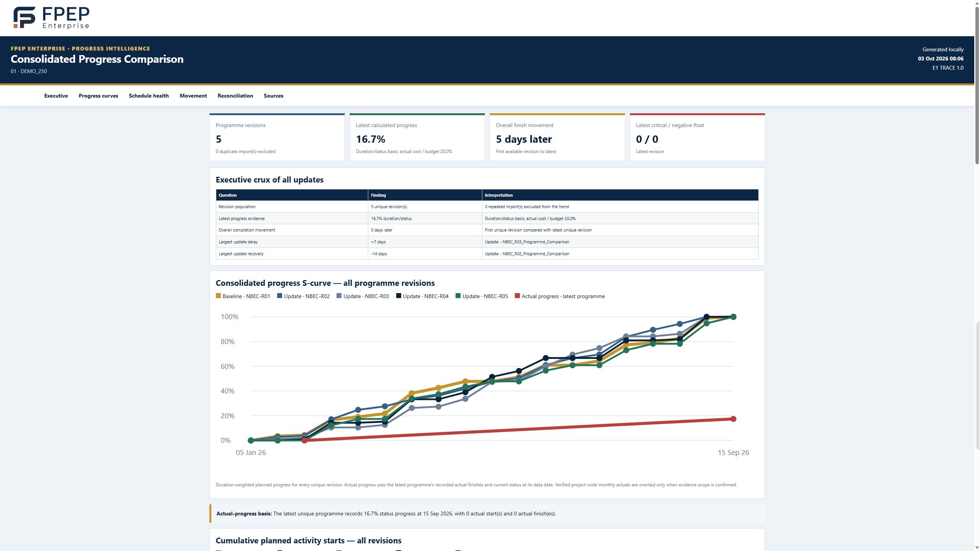
Task: Click the 'Consolidated Progress Comparison' page title
Action: [97, 59]
